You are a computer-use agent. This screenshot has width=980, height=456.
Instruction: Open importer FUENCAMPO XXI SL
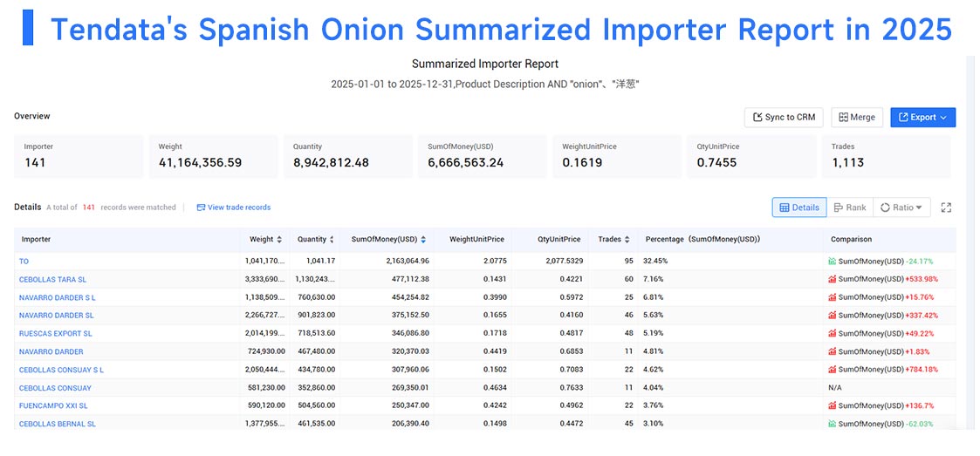(x=53, y=406)
